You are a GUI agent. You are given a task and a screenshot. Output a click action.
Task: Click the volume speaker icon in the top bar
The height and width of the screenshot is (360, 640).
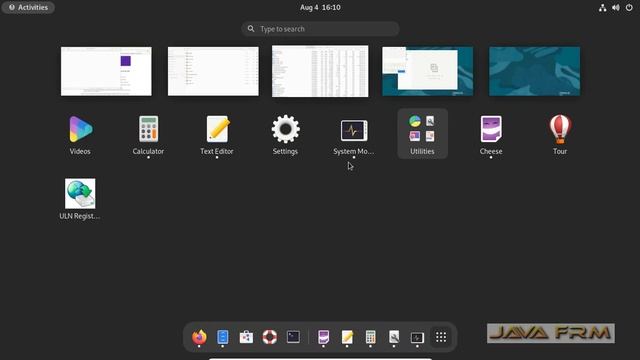click(x=616, y=7)
